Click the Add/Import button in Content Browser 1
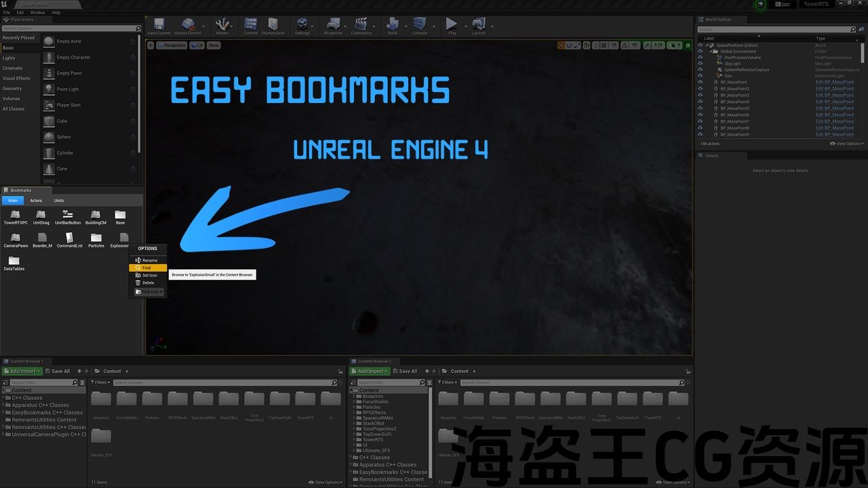The height and width of the screenshot is (488, 868). (x=22, y=371)
